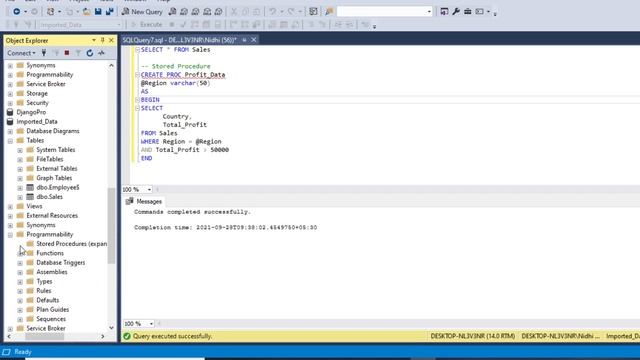Image resolution: width=640 pixels, height=360 pixels.
Task: Click the New Query button
Action: point(142,12)
